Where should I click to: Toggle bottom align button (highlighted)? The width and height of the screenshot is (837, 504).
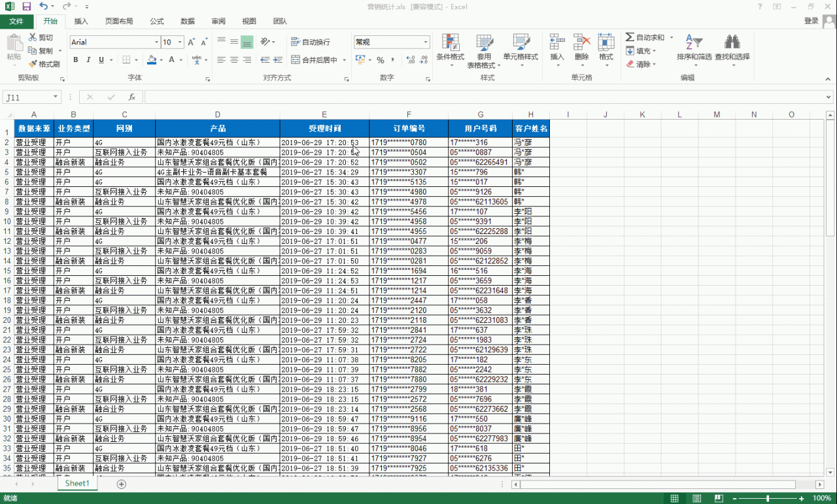point(247,42)
